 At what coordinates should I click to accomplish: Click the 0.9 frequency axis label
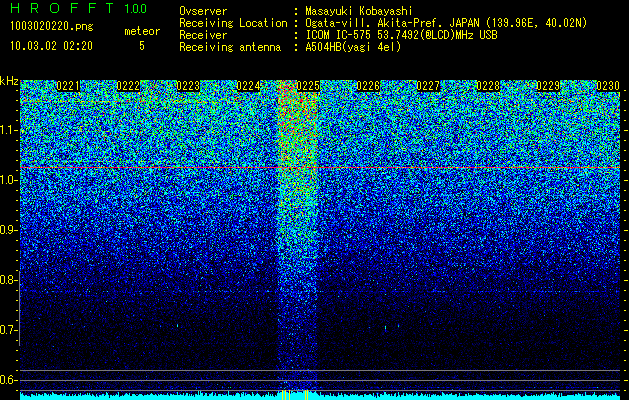coord(8,230)
